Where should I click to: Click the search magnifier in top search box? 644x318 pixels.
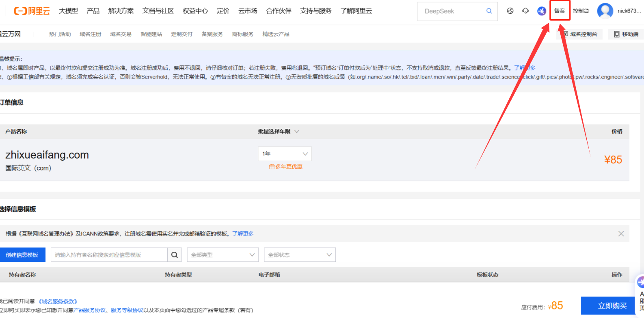coord(489,11)
